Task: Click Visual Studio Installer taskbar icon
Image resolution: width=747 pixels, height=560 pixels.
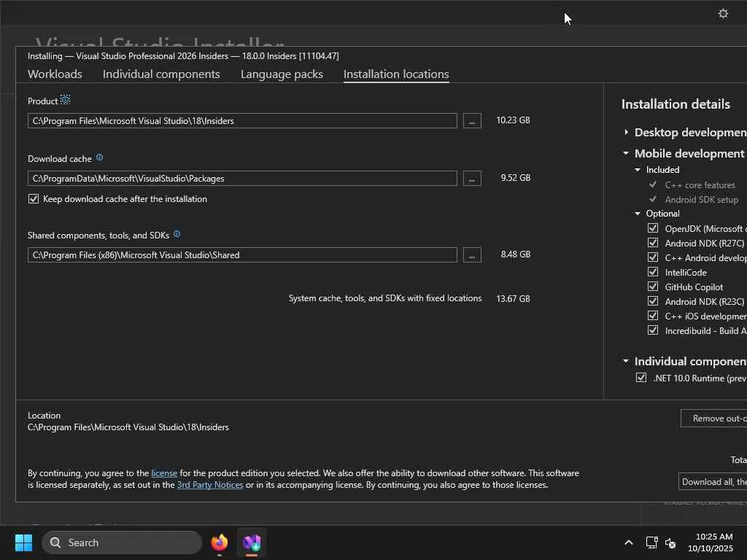Action: pyautogui.click(x=252, y=542)
